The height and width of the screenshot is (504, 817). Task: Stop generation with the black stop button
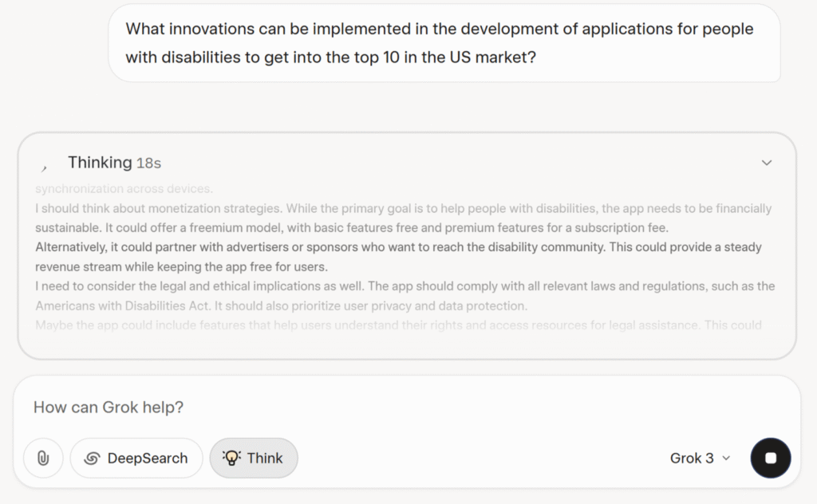pyautogui.click(x=771, y=459)
